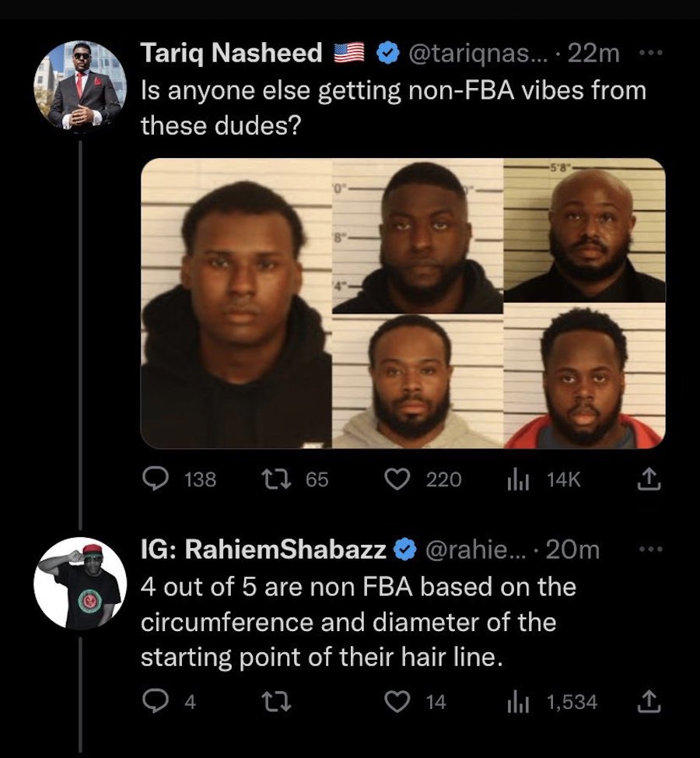
Task: Like the tweet with 220 likes
Action: [402, 479]
